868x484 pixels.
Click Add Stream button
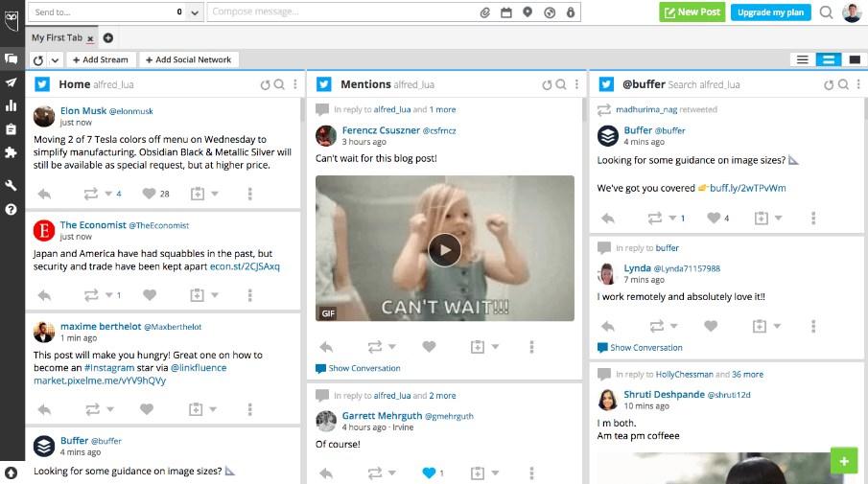100,59
